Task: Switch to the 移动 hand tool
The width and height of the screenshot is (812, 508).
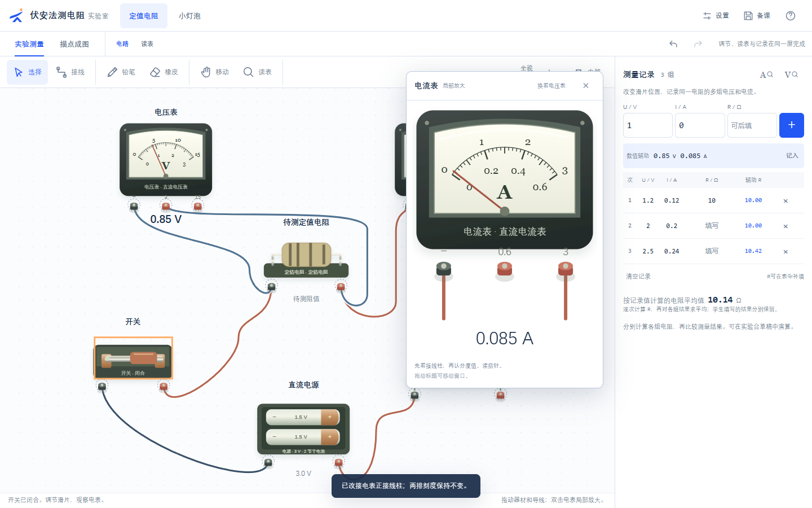Action: [x=215, y=72]
